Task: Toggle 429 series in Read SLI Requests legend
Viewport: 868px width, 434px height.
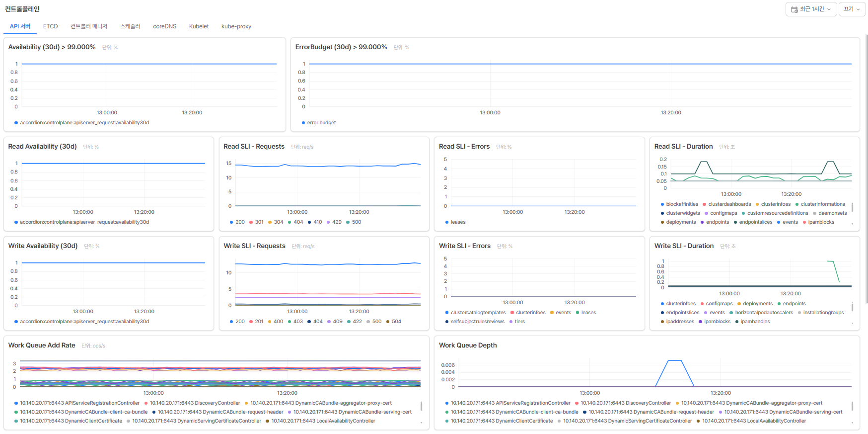Action: tap(334, 222)
